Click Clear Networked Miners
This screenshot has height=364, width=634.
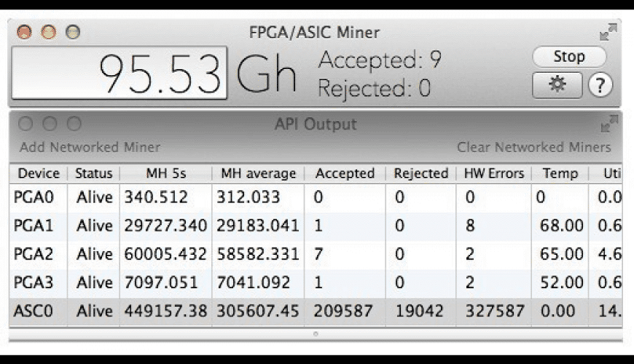(x=533, y=147)
